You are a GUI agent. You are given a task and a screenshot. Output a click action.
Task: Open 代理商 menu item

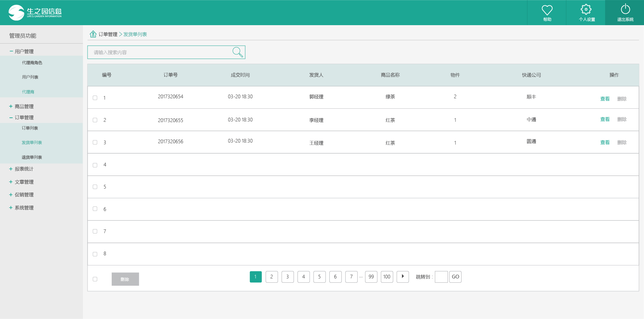28,92
